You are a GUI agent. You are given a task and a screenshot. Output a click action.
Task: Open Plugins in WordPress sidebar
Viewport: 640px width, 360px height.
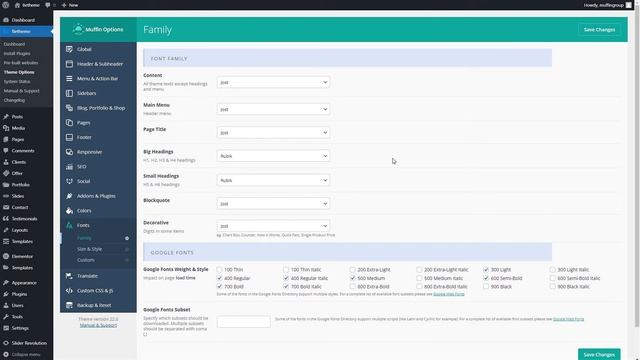[19, 294]
